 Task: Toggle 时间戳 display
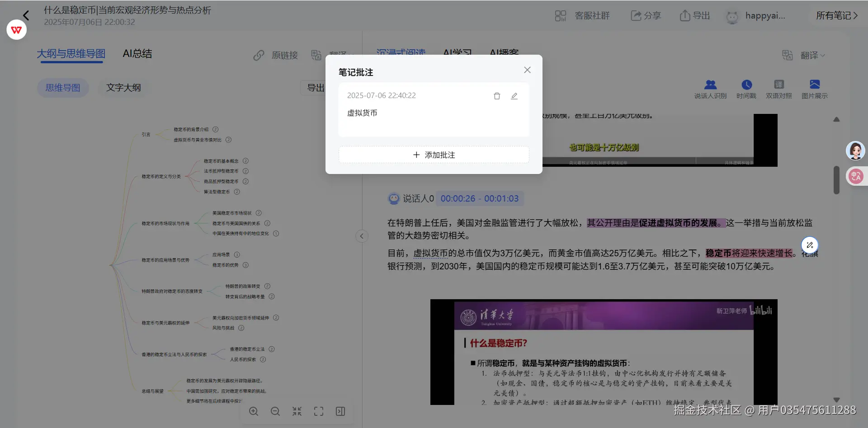point(746,89)
